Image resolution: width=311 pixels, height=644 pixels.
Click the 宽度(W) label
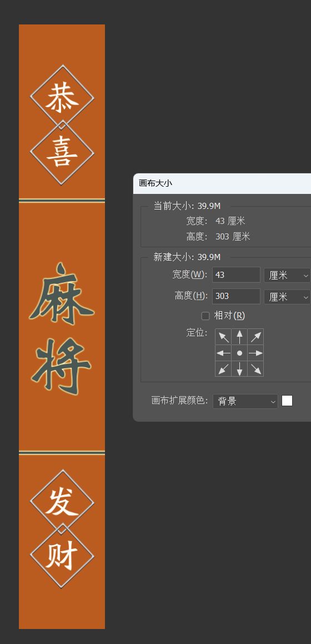coord(189,274)
